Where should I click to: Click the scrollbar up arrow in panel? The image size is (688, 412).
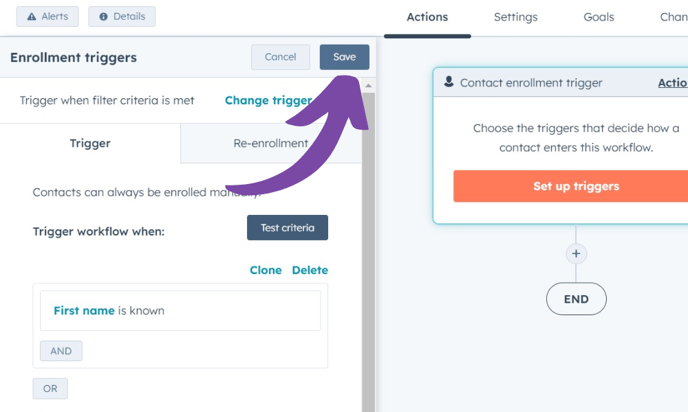tap(368, 86)
